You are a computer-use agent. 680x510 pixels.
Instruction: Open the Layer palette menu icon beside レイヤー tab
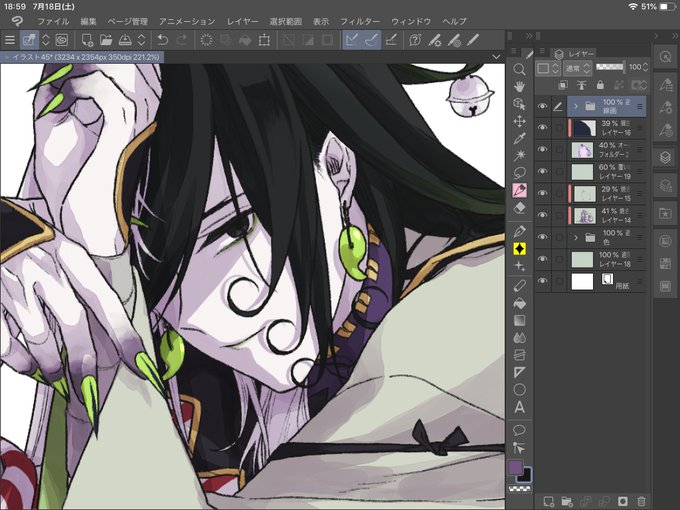coord(542,52)
